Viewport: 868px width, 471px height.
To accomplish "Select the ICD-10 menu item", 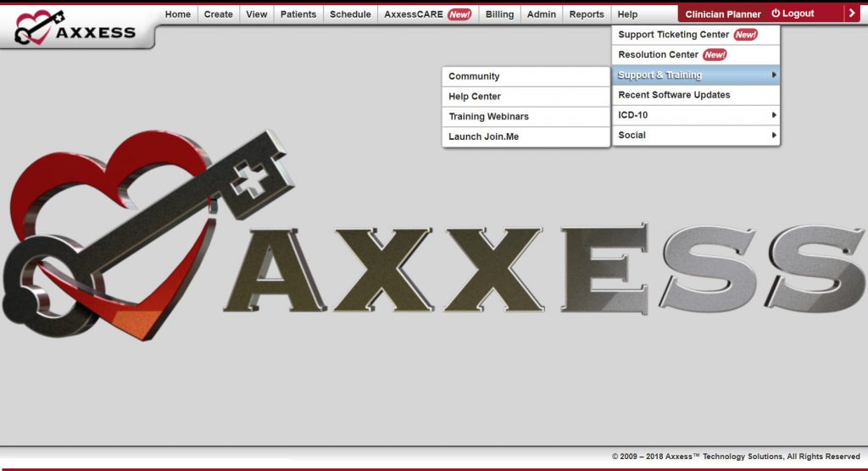I will [696, 115].
